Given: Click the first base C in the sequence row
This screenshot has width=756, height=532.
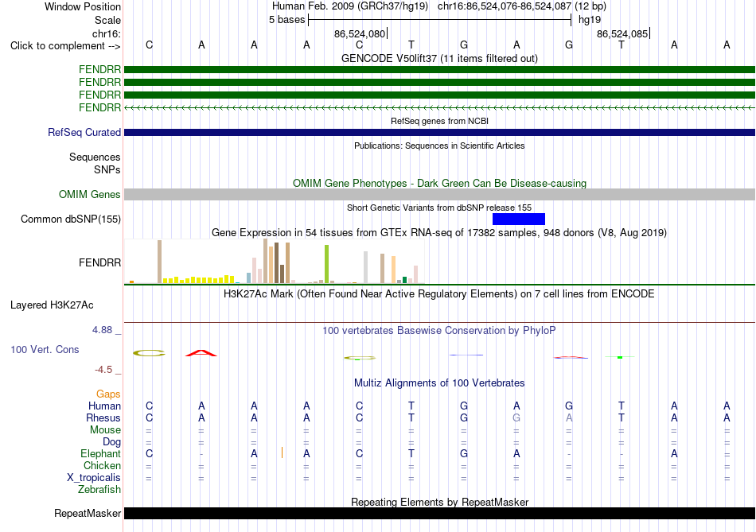Looking at the screenshot, I should (x=149, y=45).
